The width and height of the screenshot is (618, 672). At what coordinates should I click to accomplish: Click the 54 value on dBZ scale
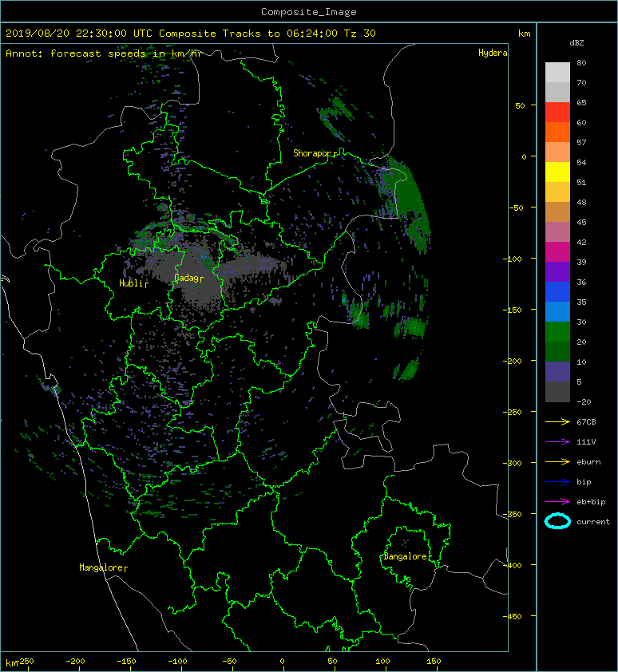point(581,163)
